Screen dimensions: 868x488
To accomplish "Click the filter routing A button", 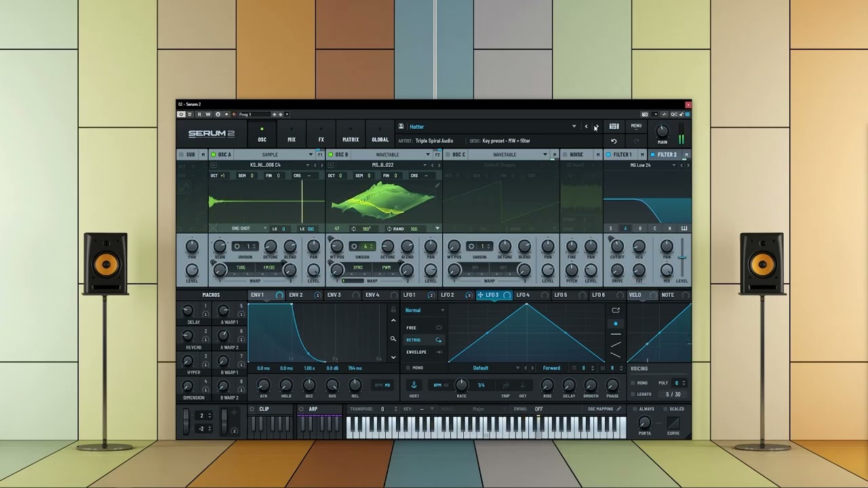I will 625,228.
